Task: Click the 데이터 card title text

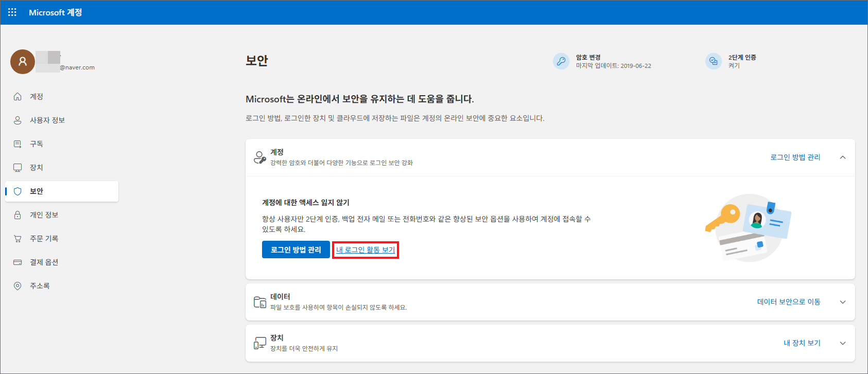Action: [x=280, y=296]
